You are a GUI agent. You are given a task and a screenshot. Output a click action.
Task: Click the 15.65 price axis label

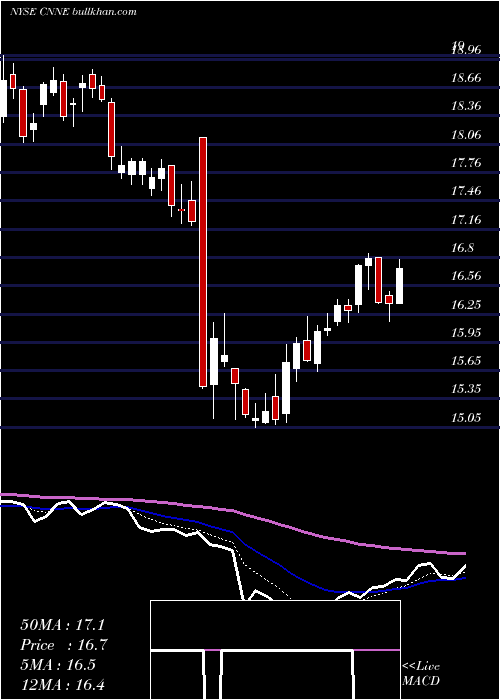point(467,361)
